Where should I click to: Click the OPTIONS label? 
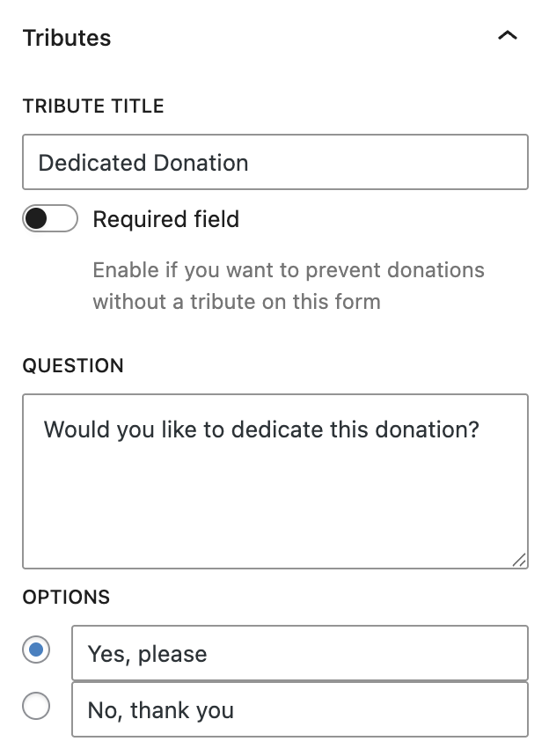[x=66, y=597]
